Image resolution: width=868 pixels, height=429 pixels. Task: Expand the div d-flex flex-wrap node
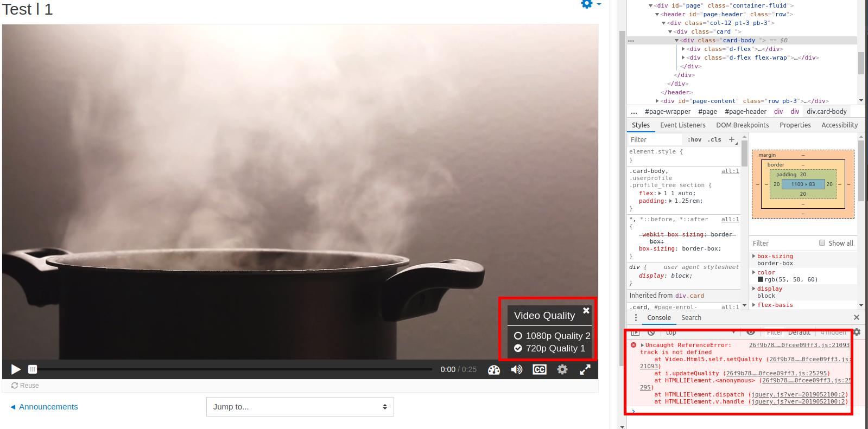pos(683,58)
